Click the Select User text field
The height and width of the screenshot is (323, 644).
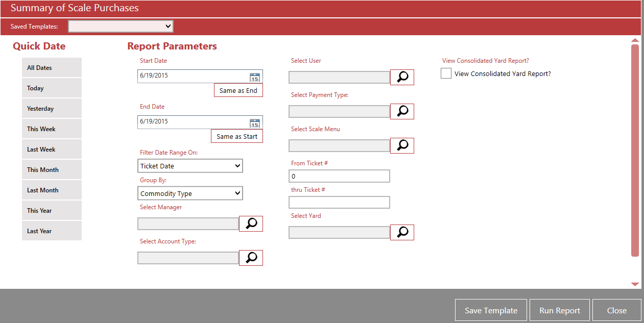pos(339,77)
